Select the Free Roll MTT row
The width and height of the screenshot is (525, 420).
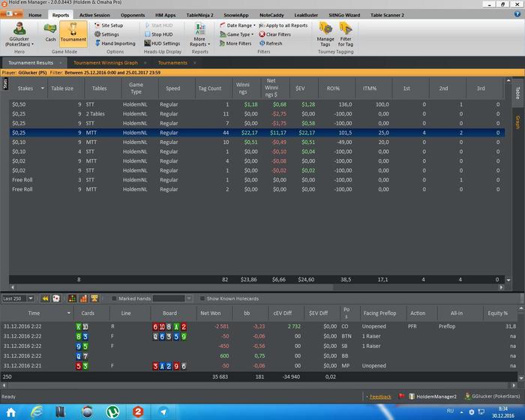[256, 189]
